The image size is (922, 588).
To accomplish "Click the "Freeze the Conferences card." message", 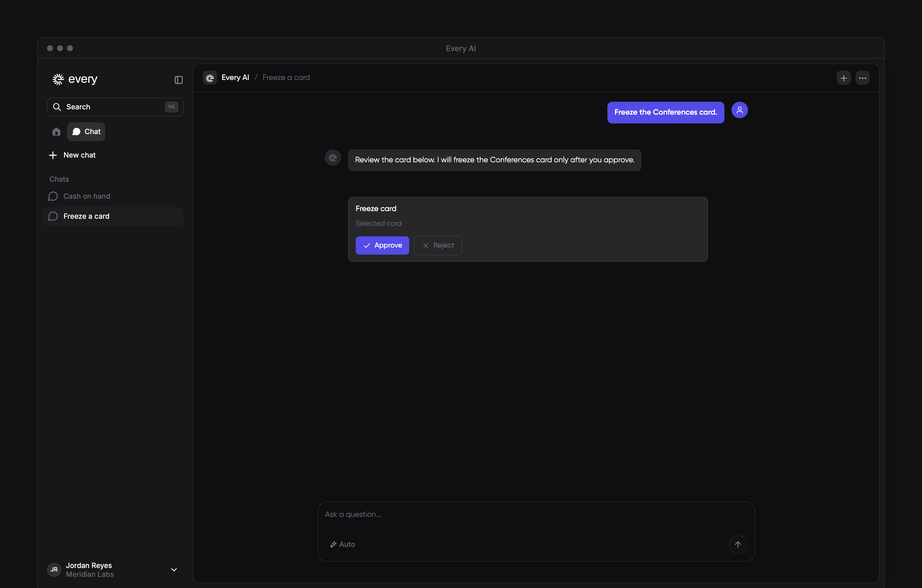I will click(665, 113).
